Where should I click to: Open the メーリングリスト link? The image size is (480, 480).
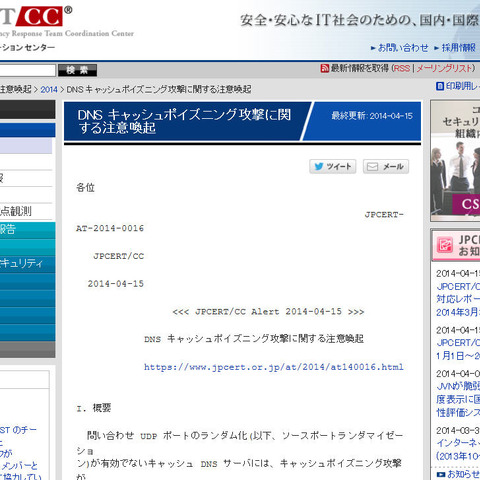[444, 68]
